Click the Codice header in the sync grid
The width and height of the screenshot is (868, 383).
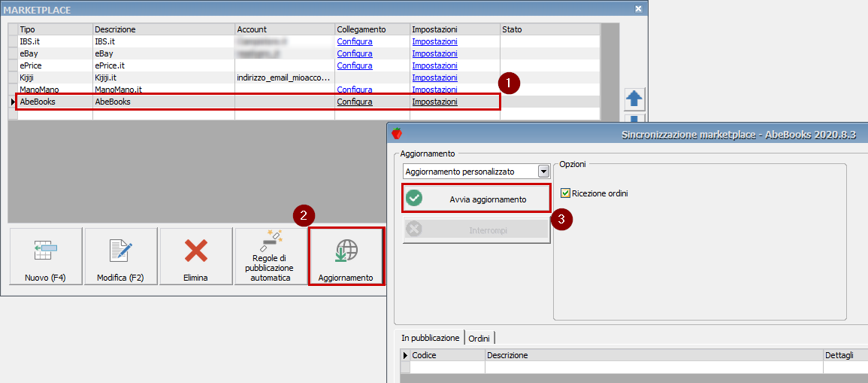click(447, 354)
